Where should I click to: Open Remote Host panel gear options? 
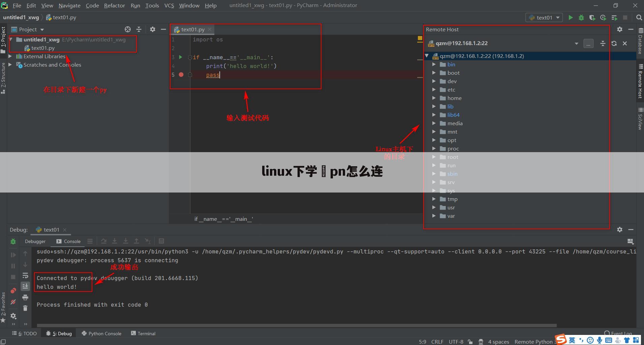620,29
